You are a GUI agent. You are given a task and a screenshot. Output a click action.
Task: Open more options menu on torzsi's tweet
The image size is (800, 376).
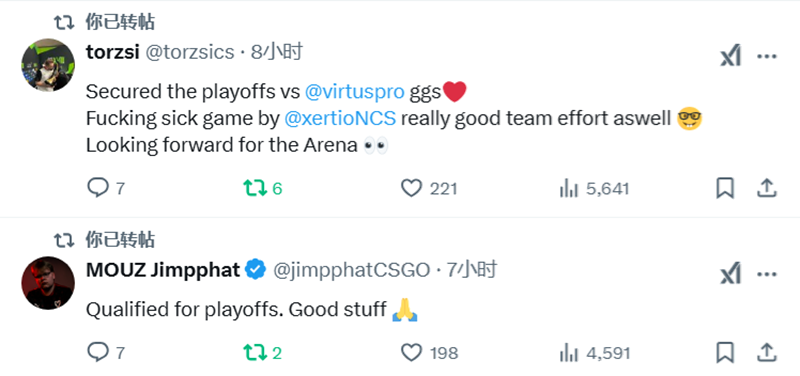tap(767, 56)
